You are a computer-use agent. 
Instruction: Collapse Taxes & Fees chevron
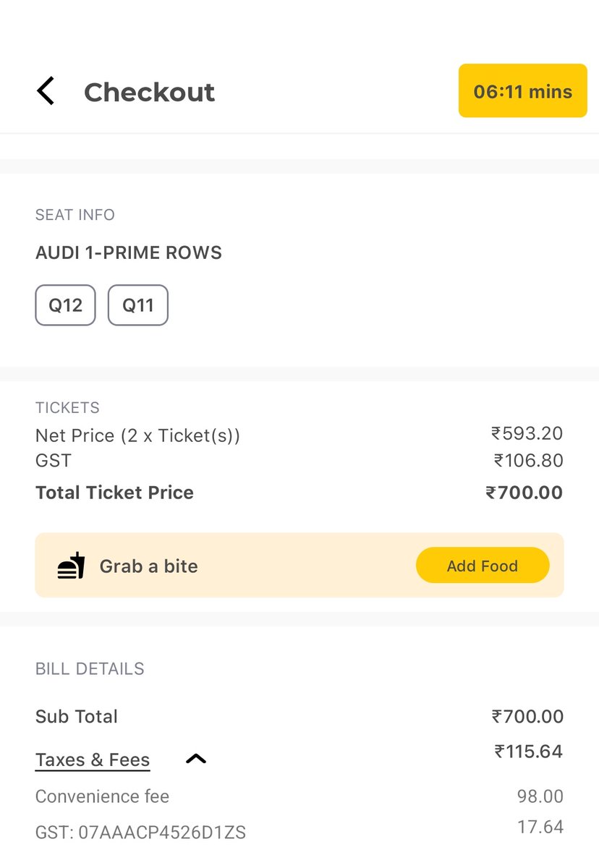pos(196,759)
